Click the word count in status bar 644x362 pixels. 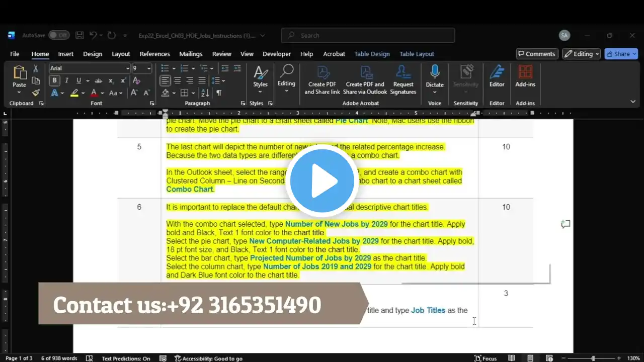(x=59, y=358)
